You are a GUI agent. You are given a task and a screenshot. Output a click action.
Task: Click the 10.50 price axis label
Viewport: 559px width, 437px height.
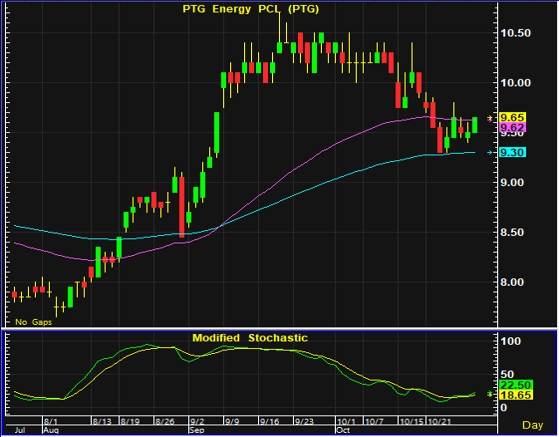pos(515,33)
